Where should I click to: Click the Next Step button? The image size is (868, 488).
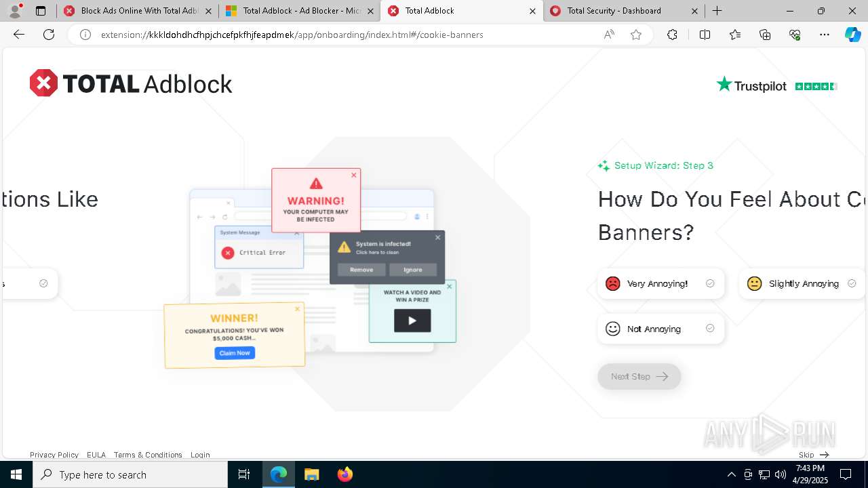click(x=639, y=376)
